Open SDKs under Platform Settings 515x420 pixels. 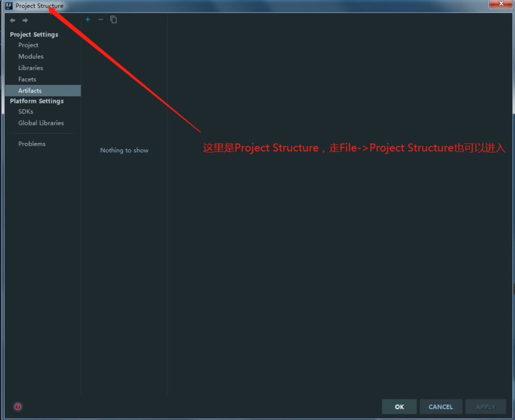click(x=26, y=111)
